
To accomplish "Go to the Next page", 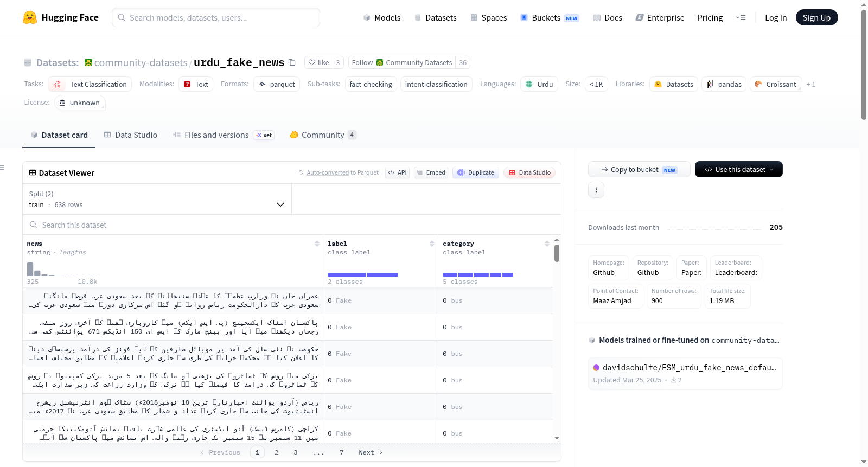I will [371, 452].
